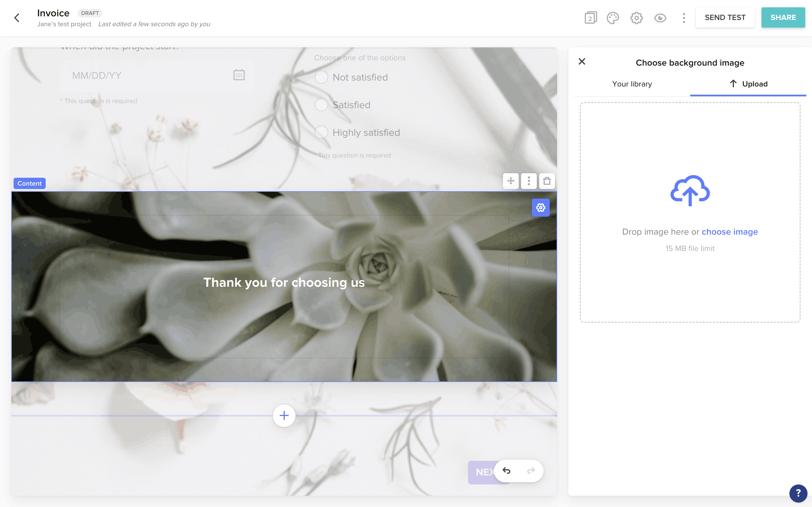Image resolution: width=812 pixels, height=507 pixels.
Task: Open the three-dot menu in the top toolbar
Action: (684, 18)
